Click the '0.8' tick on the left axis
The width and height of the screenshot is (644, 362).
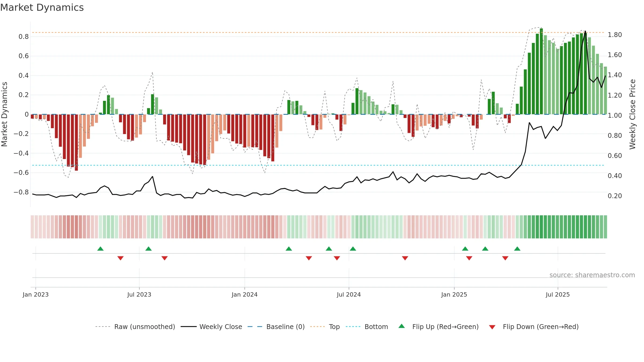24,36
